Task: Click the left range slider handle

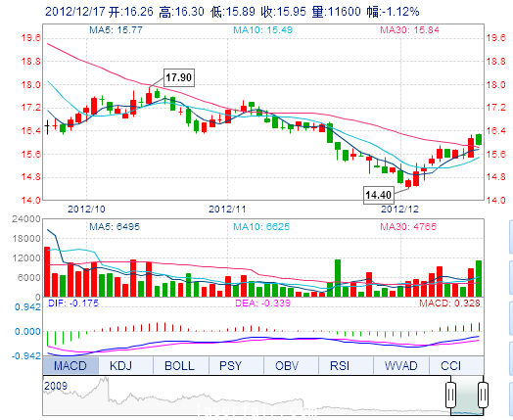Action: pyautogui.click(x=451, y=395)
